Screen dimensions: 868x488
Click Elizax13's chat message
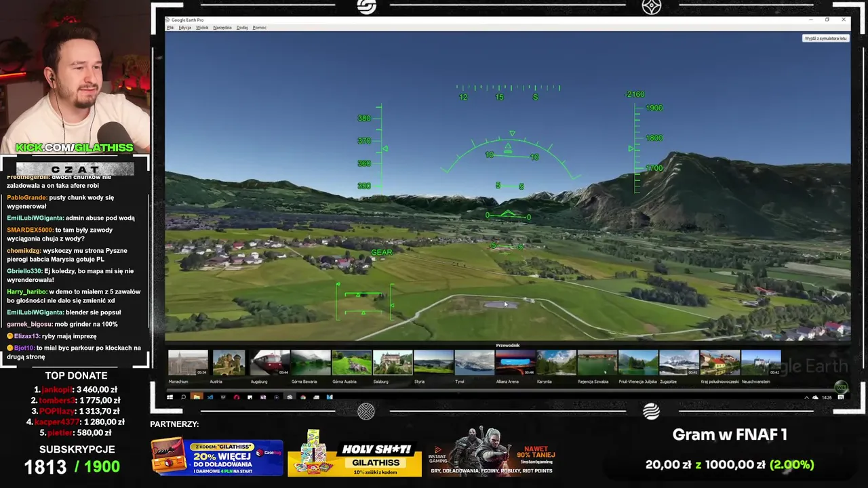pyautogui.click(x=52, y=336)
